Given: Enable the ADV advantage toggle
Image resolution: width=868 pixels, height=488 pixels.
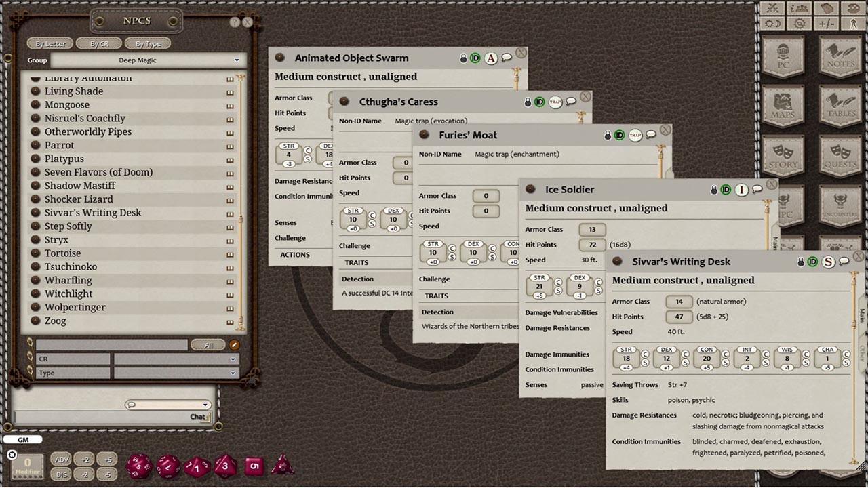Looking at the screenshot, I should click(x=61, y=459).
